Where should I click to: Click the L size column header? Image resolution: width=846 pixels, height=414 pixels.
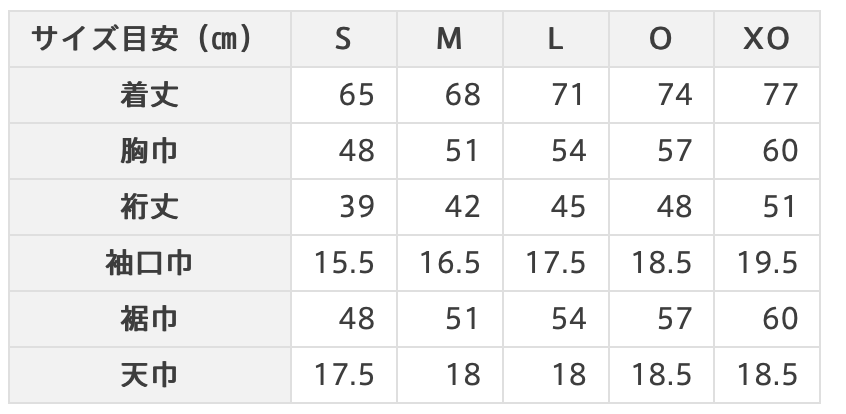(x=556, y=39)
